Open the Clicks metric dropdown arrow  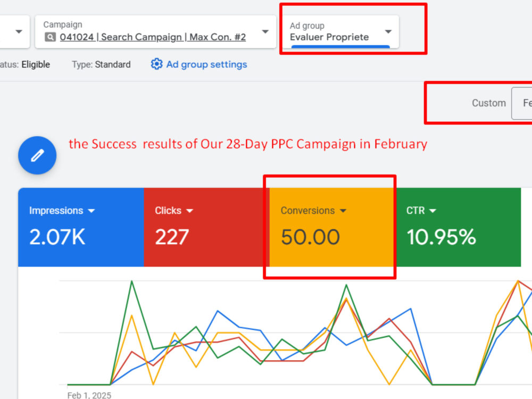click(190, 211)
